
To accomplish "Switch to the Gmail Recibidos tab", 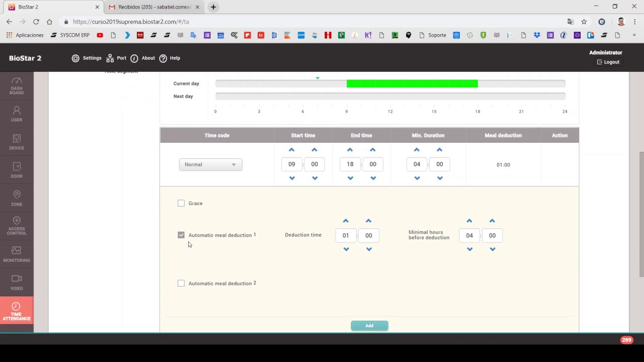I will [154, 7].
